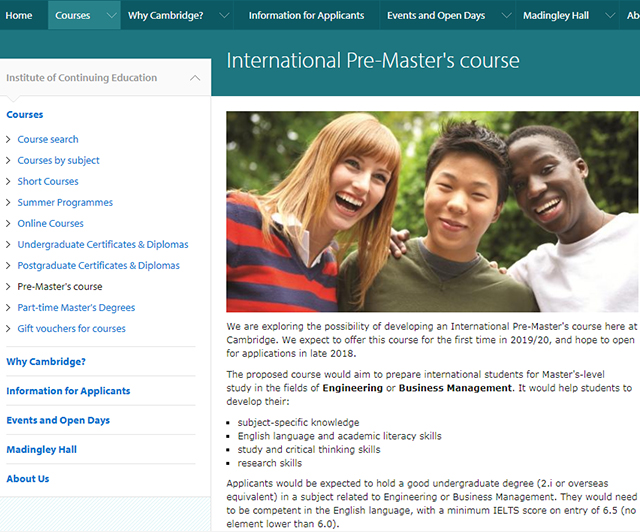Collapse the Institute of Continuing Education panel
Viewport: 640px width, 532px height.
[195, 78]
